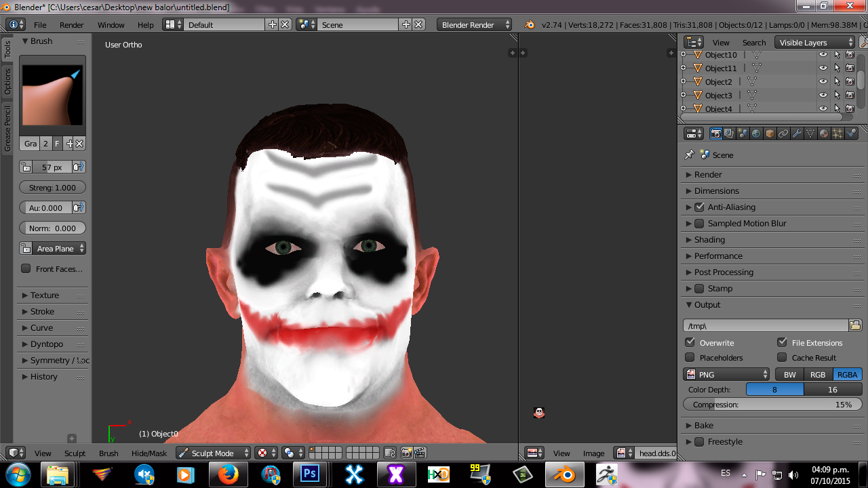Expand the Dimensions panel
Screen dimensions: 868x488
tap(773, 190)
